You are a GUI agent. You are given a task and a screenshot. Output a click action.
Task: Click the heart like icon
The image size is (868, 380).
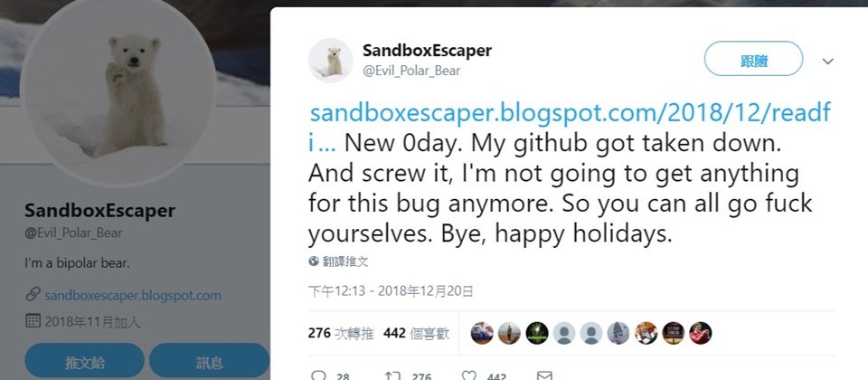point(469,376)
